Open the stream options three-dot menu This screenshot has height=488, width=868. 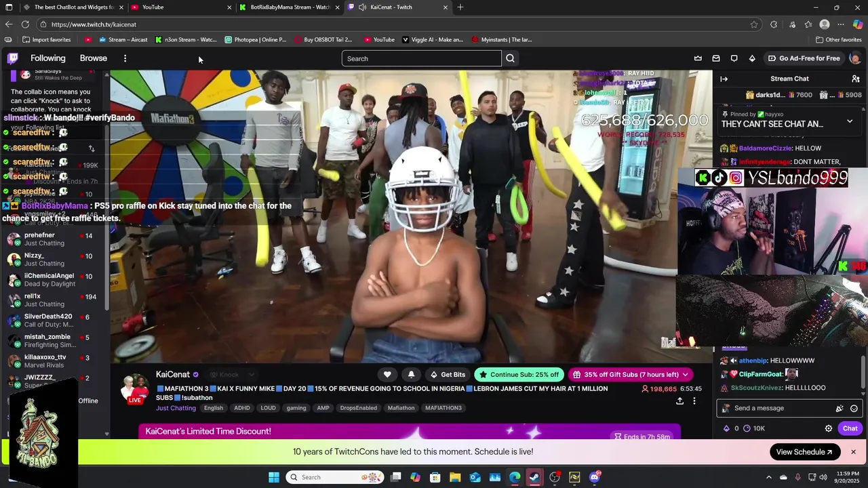(694, 401)
